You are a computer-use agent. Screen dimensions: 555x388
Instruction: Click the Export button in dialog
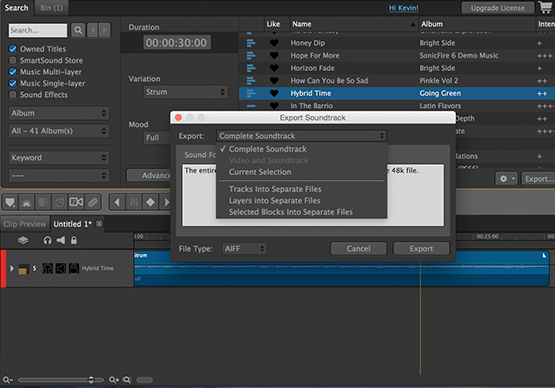point(421,249)
